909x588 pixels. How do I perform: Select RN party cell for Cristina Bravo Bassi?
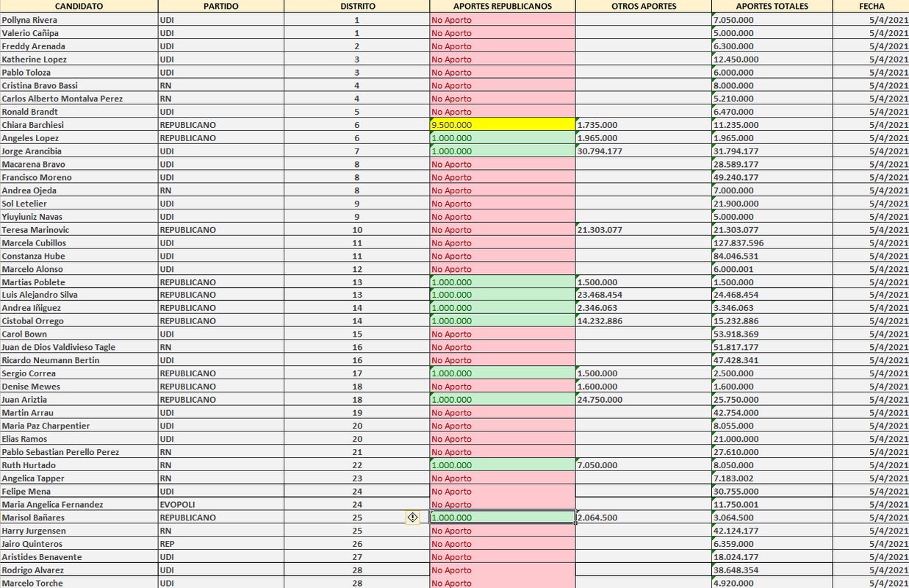[x=221, y=85]
